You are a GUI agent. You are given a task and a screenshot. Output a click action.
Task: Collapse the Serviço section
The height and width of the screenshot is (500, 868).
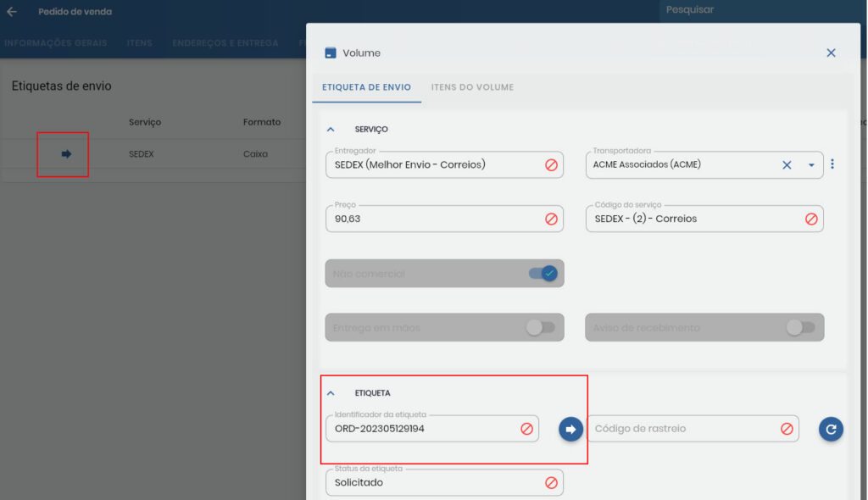tap(331, 129)
